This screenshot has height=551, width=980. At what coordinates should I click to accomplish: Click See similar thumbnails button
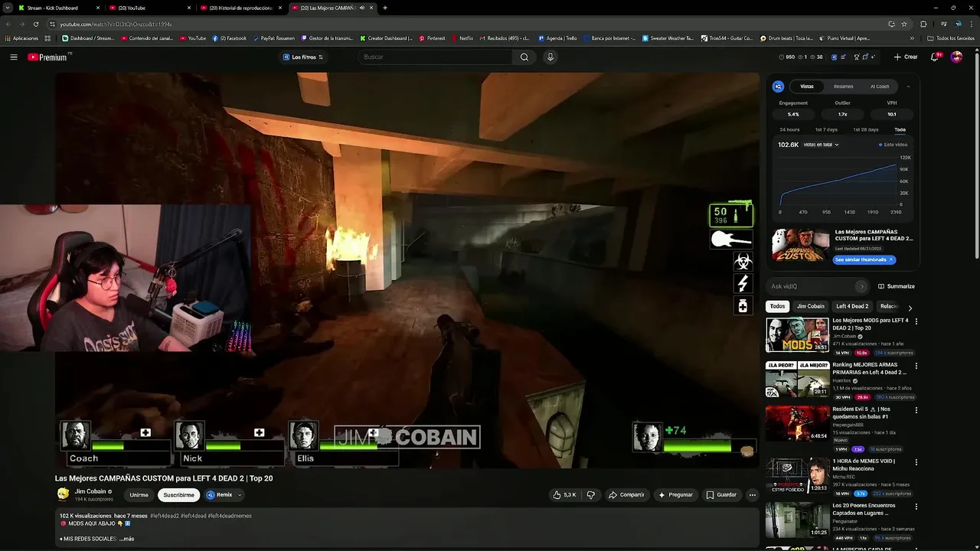point(864,259)
